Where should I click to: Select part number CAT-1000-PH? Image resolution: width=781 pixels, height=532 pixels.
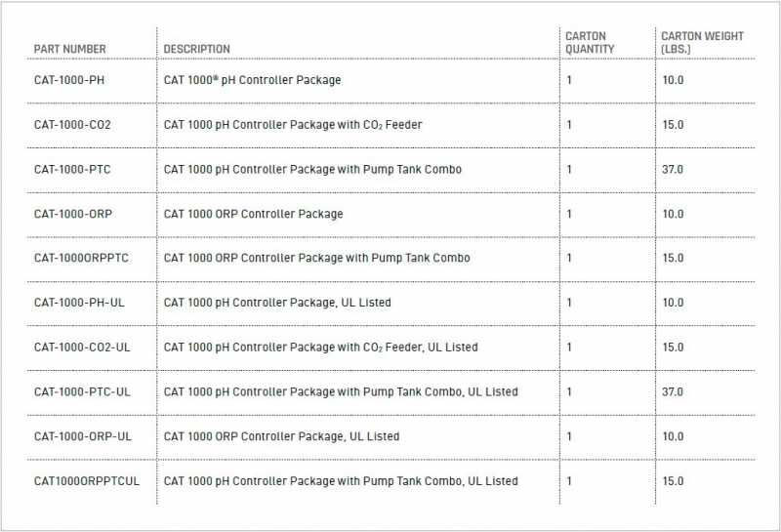pos(69,80)
